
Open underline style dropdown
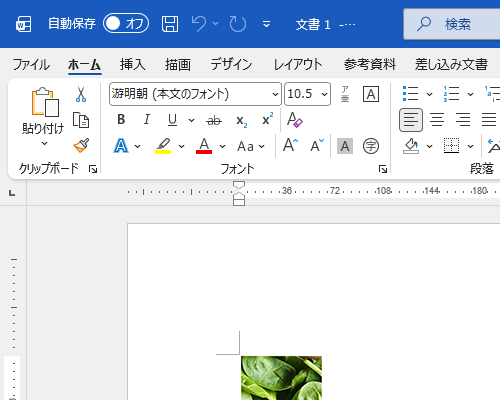coord(191,120)
